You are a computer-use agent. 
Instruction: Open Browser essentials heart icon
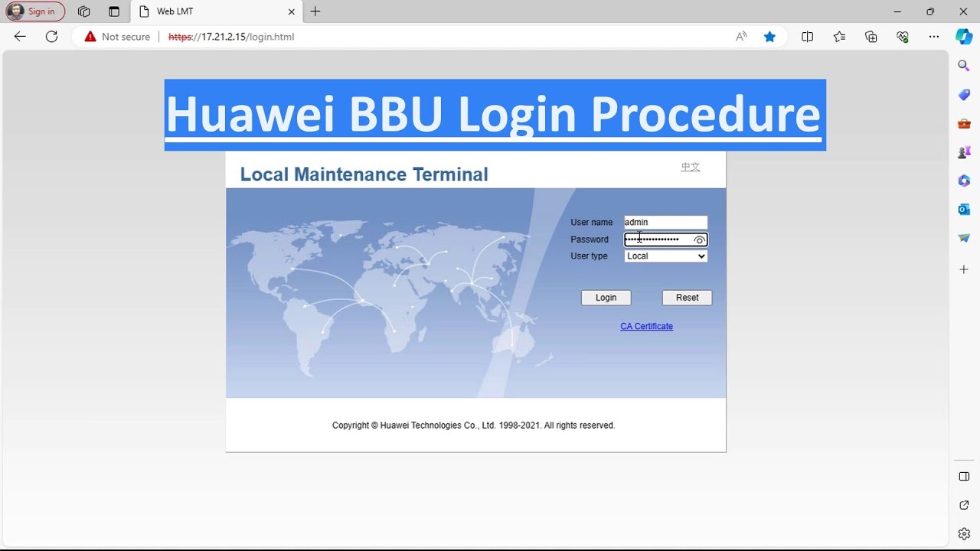[x=903, y=37]
